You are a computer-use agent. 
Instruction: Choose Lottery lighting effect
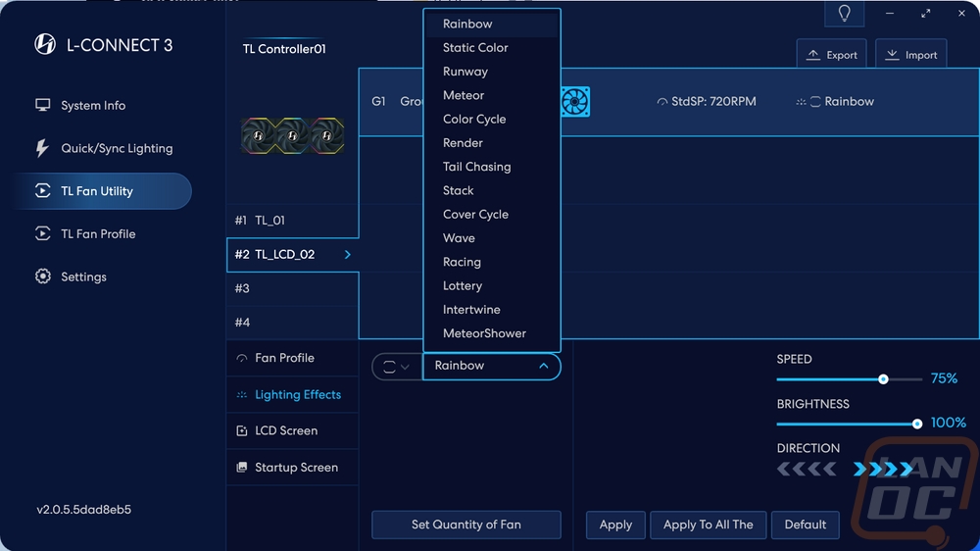click(x=492, y=285)
